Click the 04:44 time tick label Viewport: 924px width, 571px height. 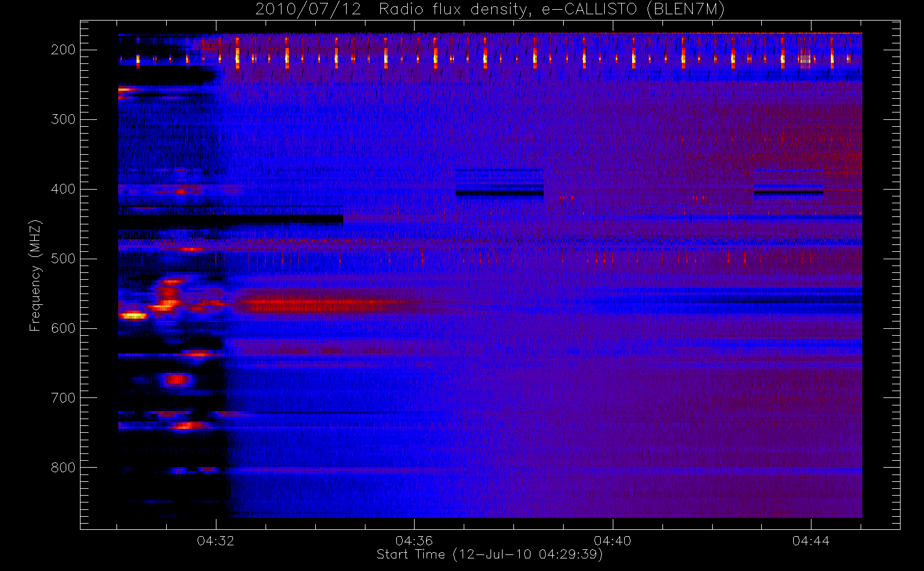pyautogui.click(x=811, y=541)
